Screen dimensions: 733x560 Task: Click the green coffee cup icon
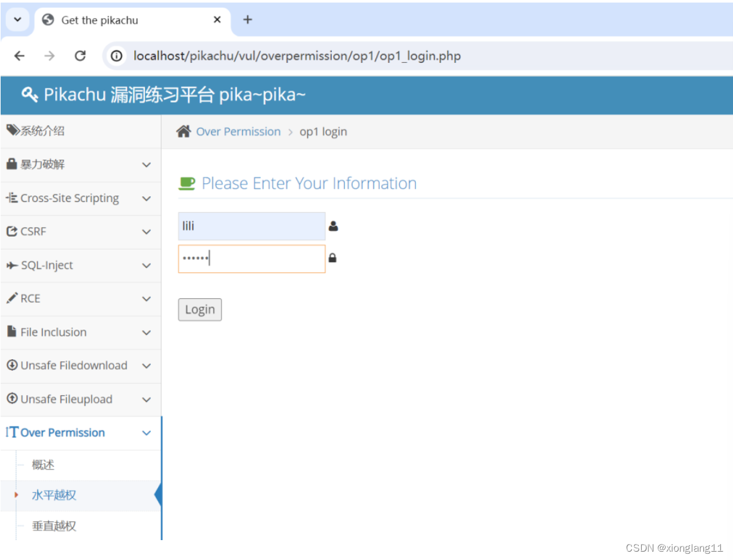(x=187, y=183)
